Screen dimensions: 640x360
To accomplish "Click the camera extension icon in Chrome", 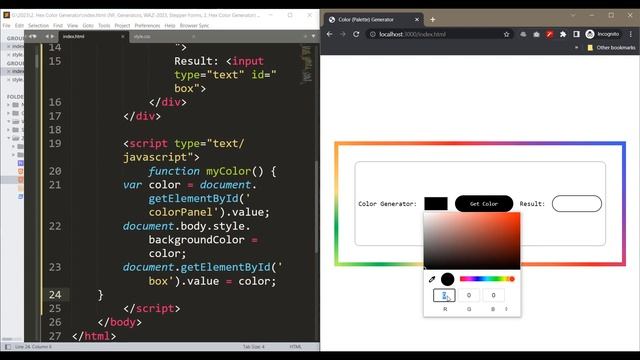I will [536, 34].
